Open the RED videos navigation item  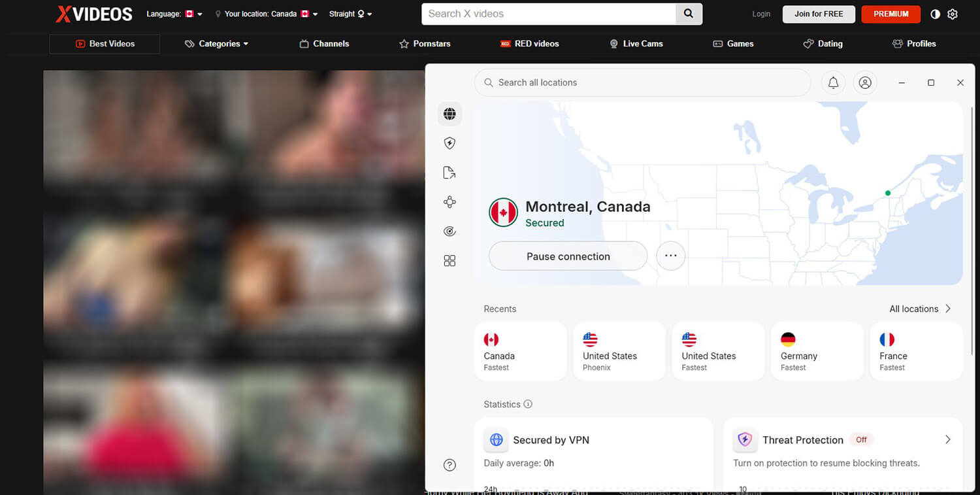529,44
